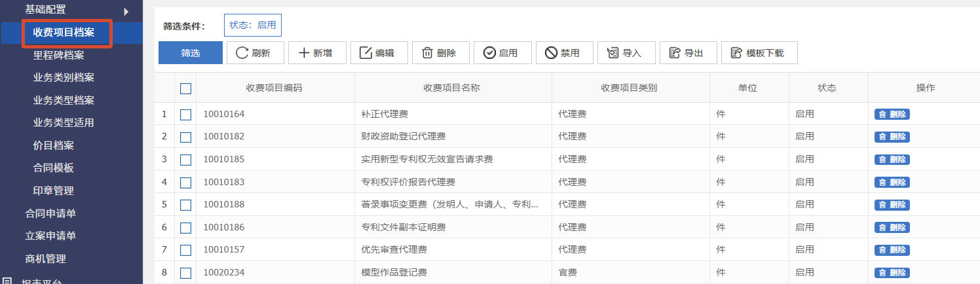This screenshot has width=980, height=284.
Task: Delete row 专利权评价报告代理费 via 删除 button
Action: (892, 182)
